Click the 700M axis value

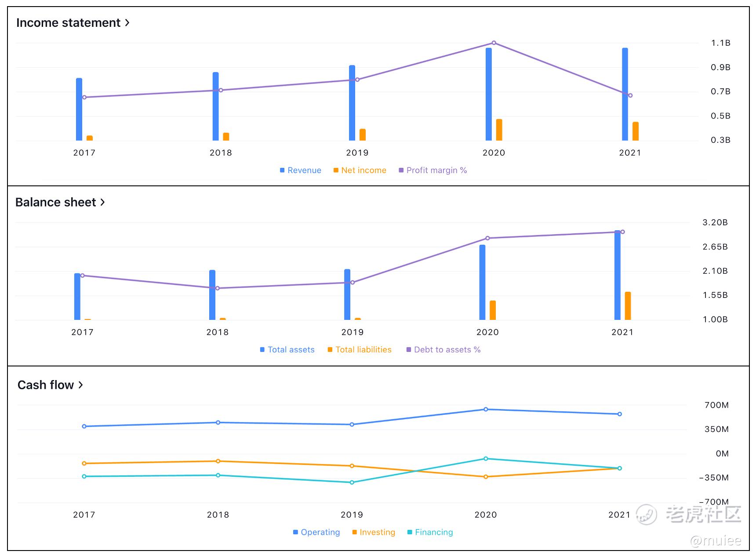click(x=717, y=405)
